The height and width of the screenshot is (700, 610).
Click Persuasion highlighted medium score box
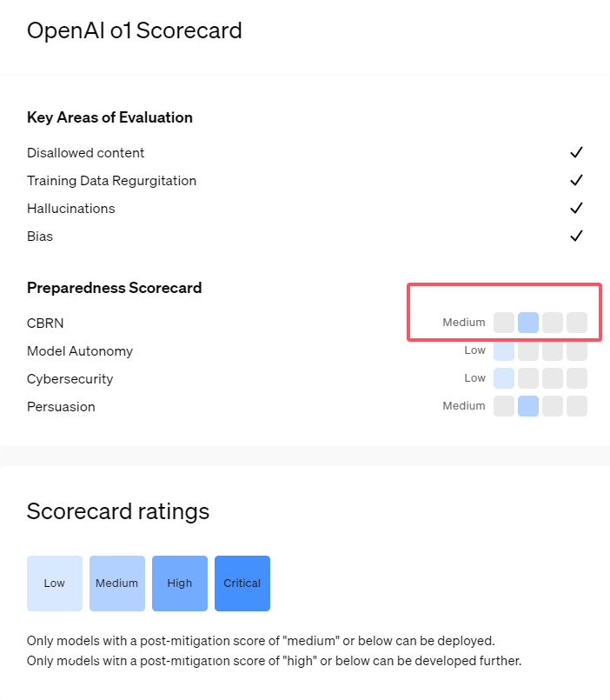click(x=528, y=406)
